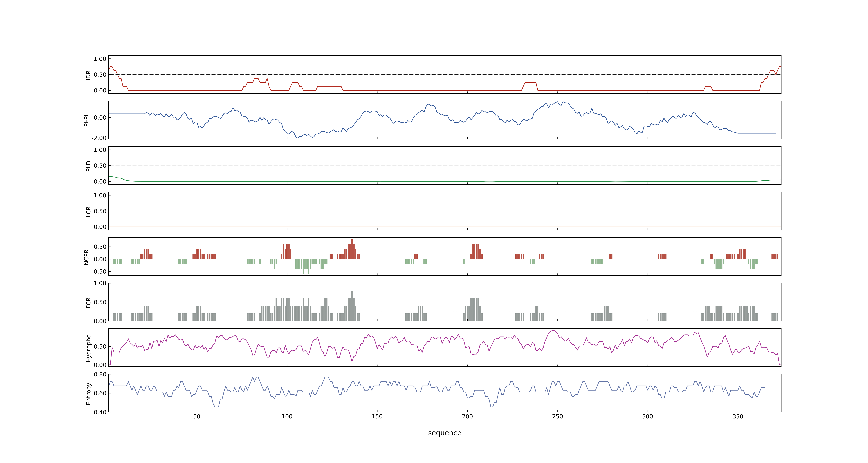Click the Hydropho curve peak near 248

coord(554,331)
